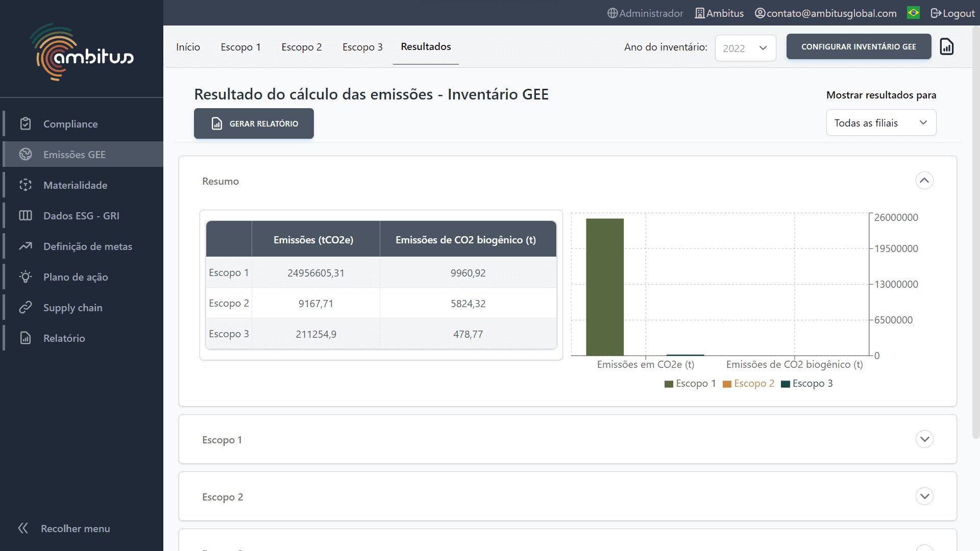Toggle Escopo 3 legend color swatch
Viewport: 980px width, 551px height.
tap(786, 384)
